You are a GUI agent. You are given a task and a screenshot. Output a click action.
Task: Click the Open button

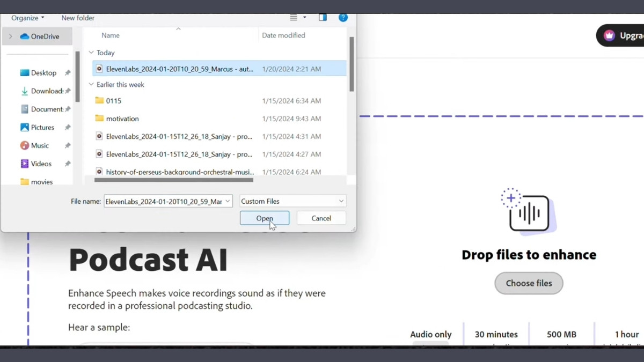264,218
